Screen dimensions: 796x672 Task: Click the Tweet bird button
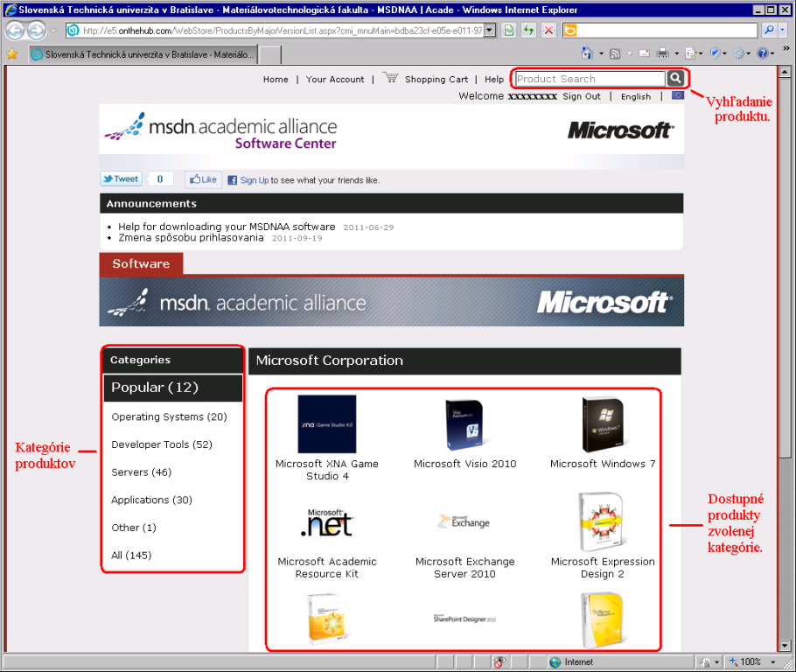click(121, 178)
